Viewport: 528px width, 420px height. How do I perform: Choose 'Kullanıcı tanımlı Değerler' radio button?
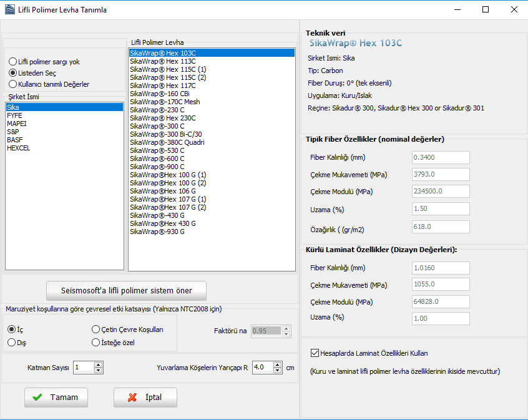[x=12, y=84]
